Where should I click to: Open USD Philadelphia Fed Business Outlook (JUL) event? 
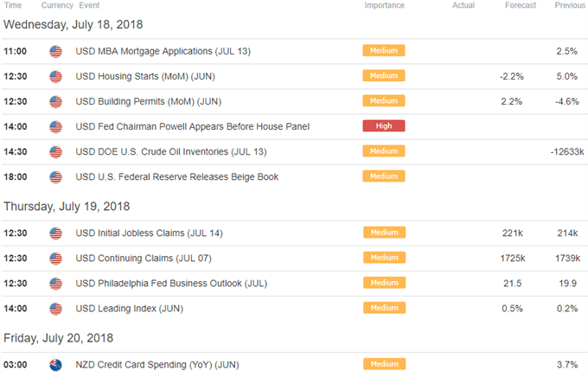[x=171, y=284]
